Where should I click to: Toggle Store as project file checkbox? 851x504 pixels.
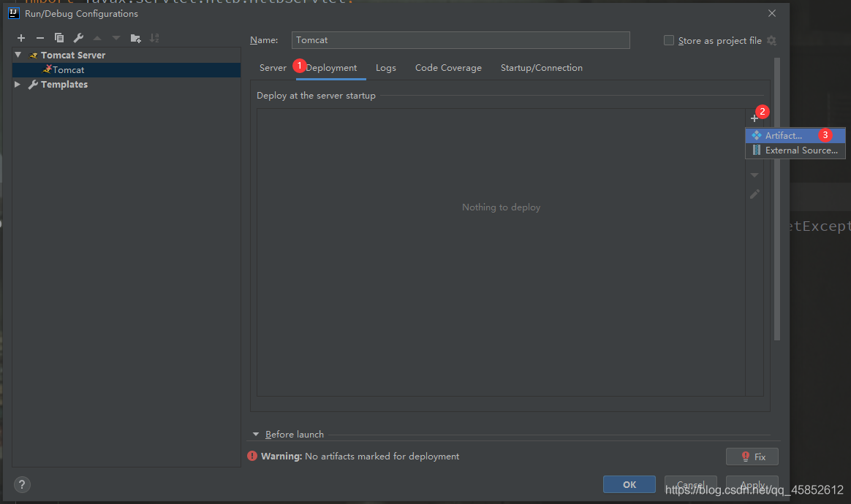click(669, 40)
